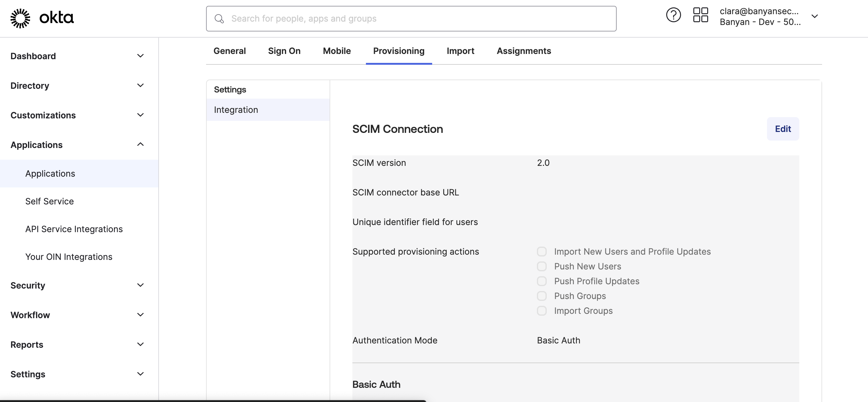868x402 pixels.
Task: Open the user account dropdown arrow
Action: tap(814, 17)
